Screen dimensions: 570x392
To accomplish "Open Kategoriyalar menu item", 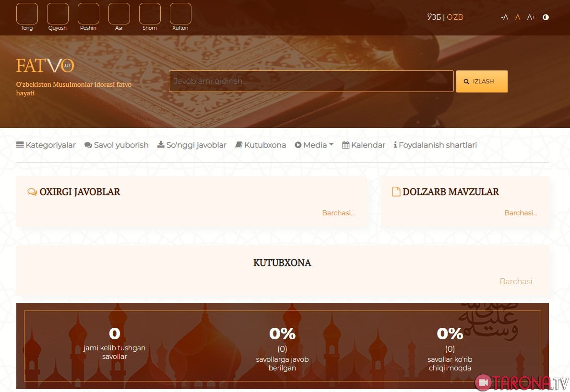I will pyautogui.click(x=46, y=145).
